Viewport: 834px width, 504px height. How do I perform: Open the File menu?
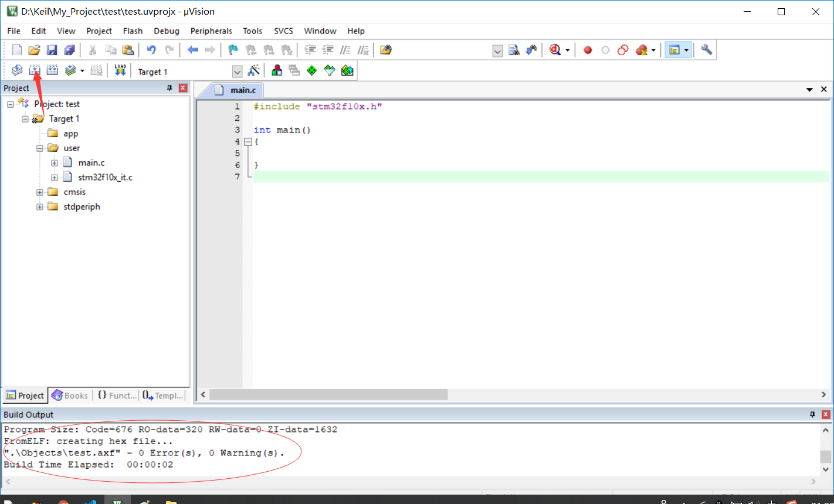click(x=13, y=31)
